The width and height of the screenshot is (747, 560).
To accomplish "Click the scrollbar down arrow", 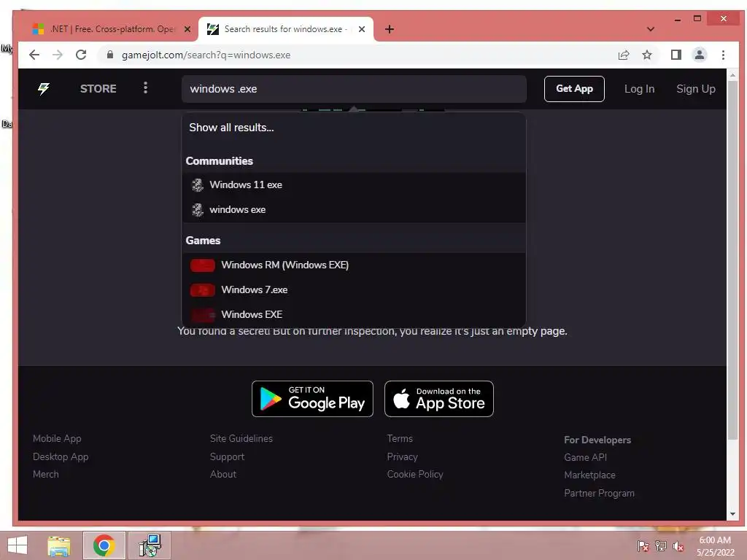I will pos(732,514).
